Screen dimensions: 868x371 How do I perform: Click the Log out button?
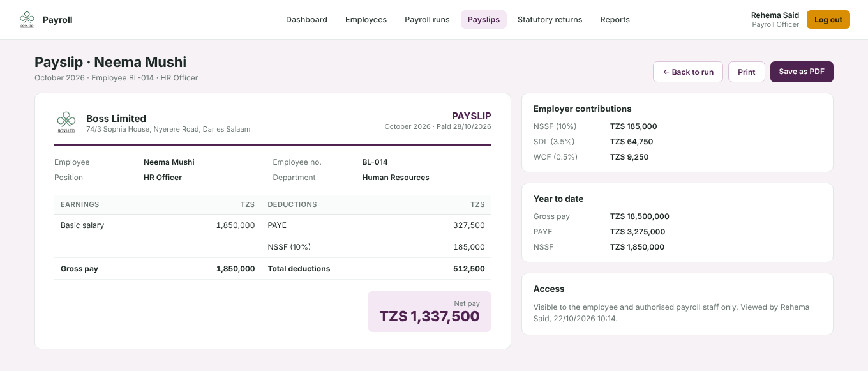pos(828,20)
